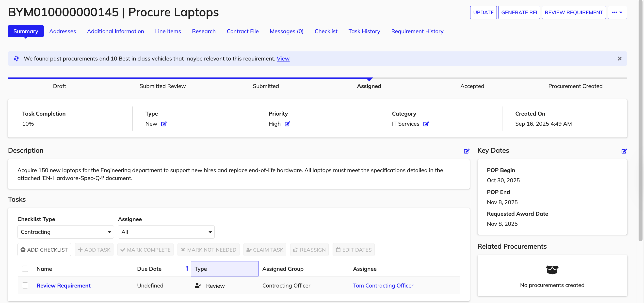The image size is (644, 303).
Task: Click the Due Date sort arrow
Action: tap(187, 269)
